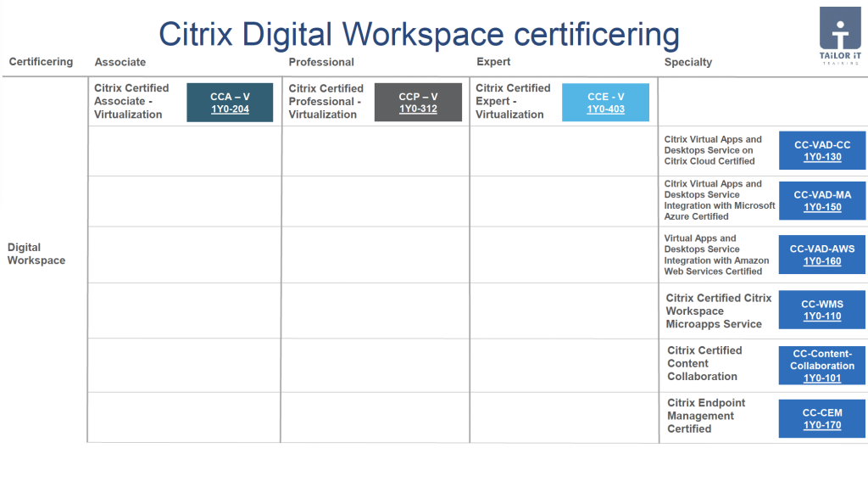This screenshot has height=487, width=868.
Task: Open the CC-VAD-CC 1Y0-130 exam box
Action: 822,150
